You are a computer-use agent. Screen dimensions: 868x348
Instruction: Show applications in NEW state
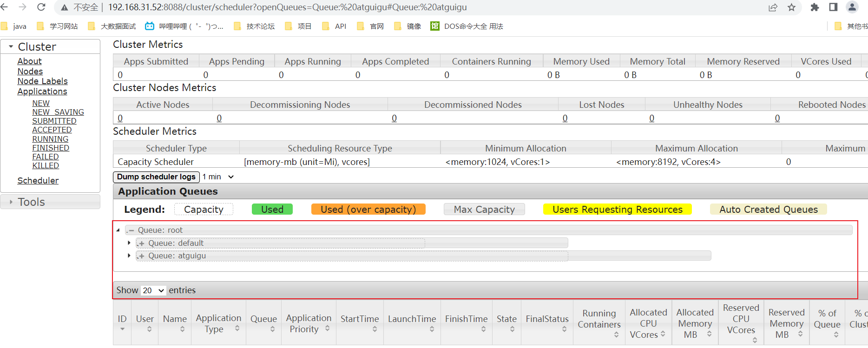[x=41, y=103]
